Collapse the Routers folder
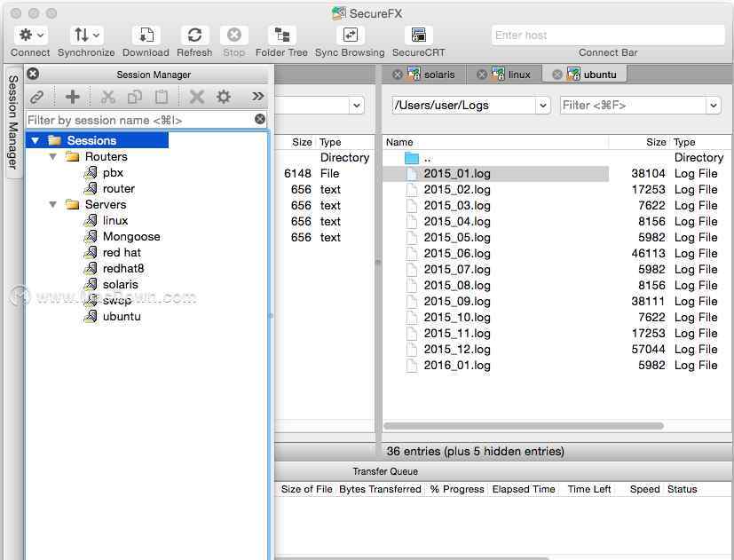The height and width of the screenshot is (560, 734). [x=53, y=156]
